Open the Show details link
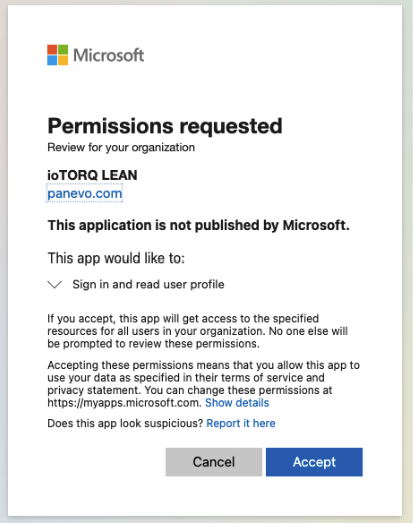This screenshot has height=523, width=414. 237,403
